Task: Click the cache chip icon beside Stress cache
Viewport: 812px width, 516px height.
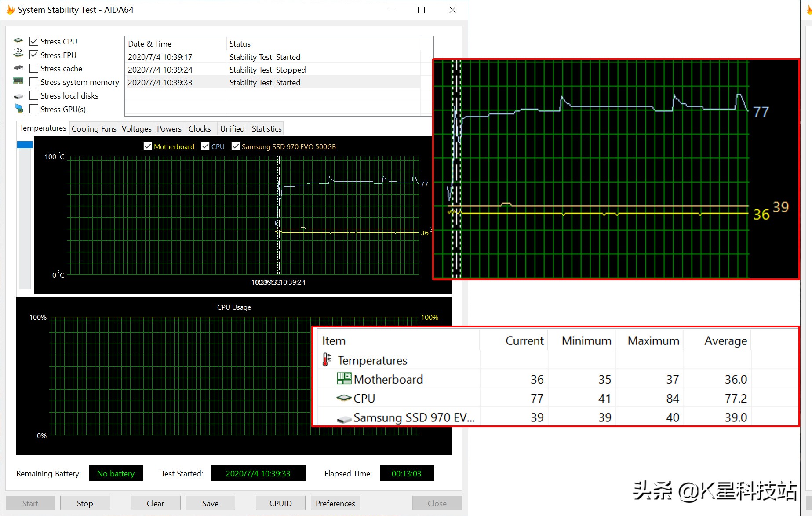Action: (18, 68)
